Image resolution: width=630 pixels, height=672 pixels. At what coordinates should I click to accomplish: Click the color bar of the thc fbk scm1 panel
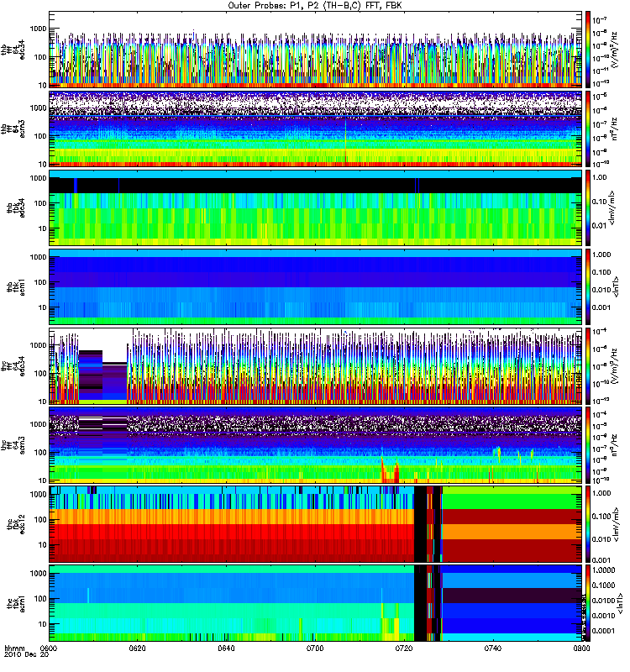[x=587, y=603]
